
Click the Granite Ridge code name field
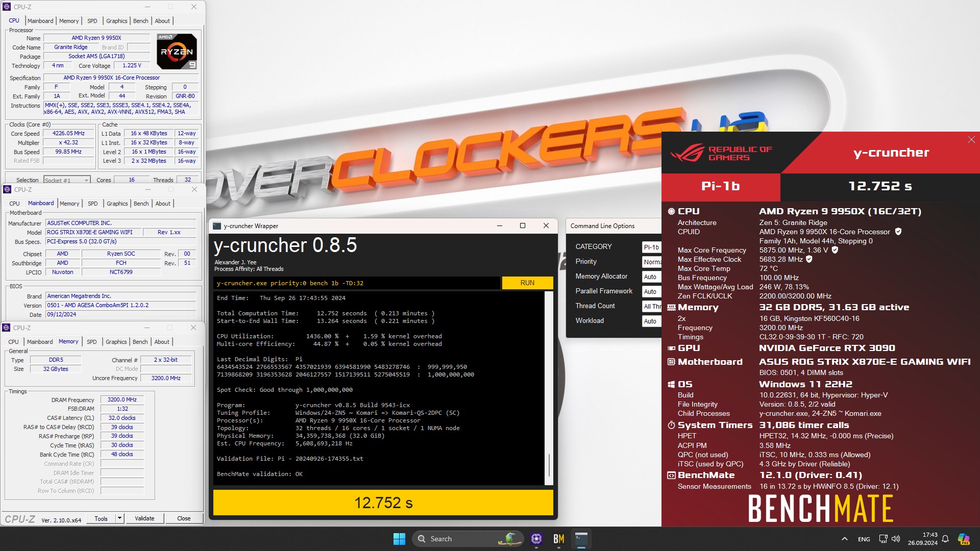(x=70, y=47)
